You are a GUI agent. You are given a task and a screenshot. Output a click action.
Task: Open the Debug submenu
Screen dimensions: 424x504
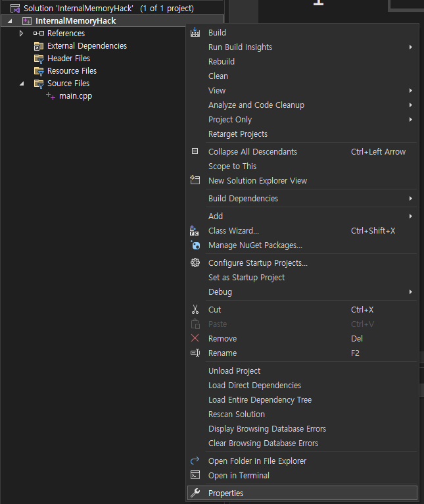pos(220,292)
